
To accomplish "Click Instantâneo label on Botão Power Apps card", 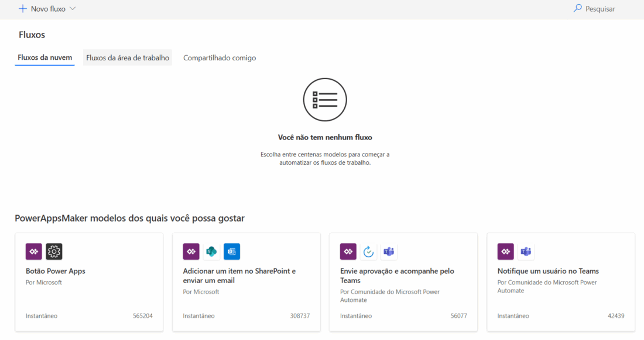I will 42,316.
